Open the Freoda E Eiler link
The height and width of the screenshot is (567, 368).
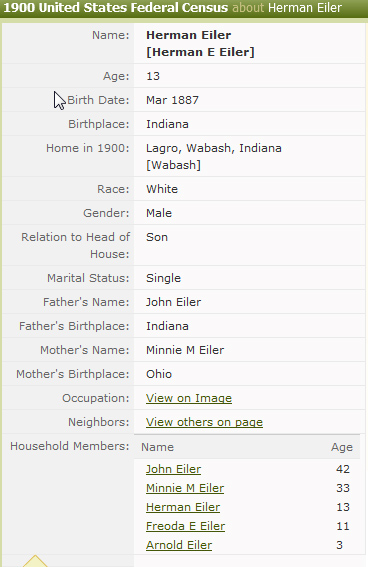pyautogui.click(x=185, y=526)
